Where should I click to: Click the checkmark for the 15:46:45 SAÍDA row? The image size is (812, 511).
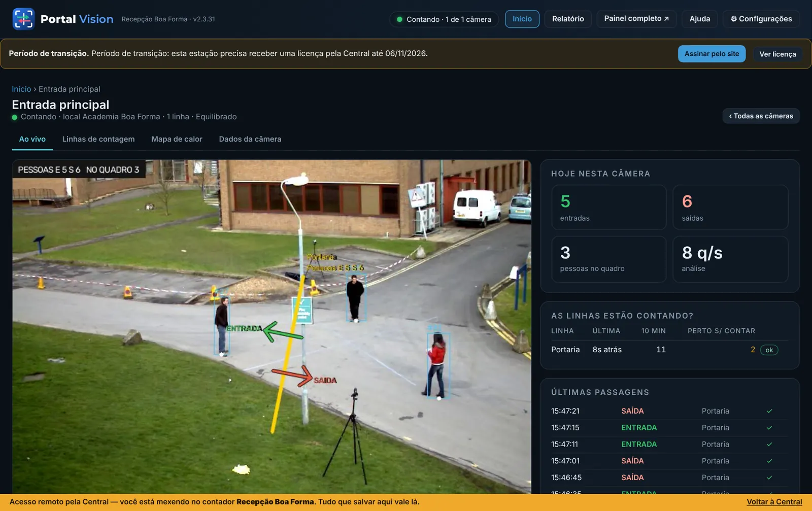click(x=769, y=478)
